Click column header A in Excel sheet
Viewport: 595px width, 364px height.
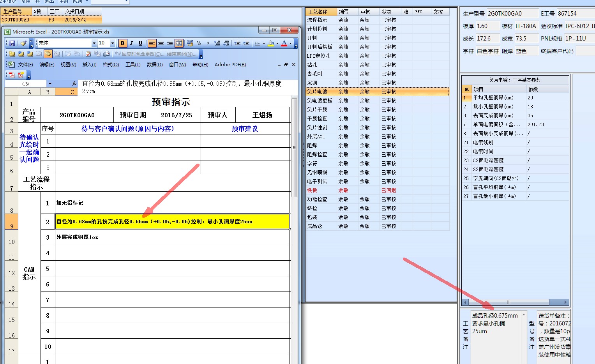pos(30,92)
